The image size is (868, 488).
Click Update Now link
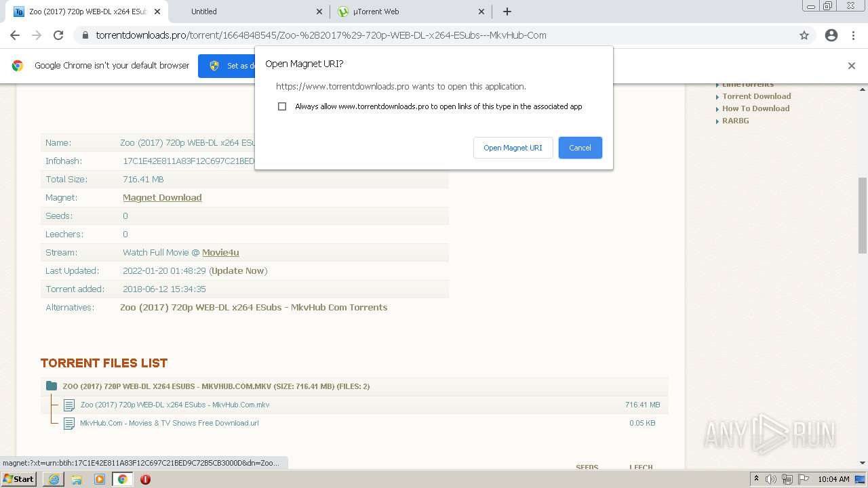pyautogui.click(x=238, y=271)
